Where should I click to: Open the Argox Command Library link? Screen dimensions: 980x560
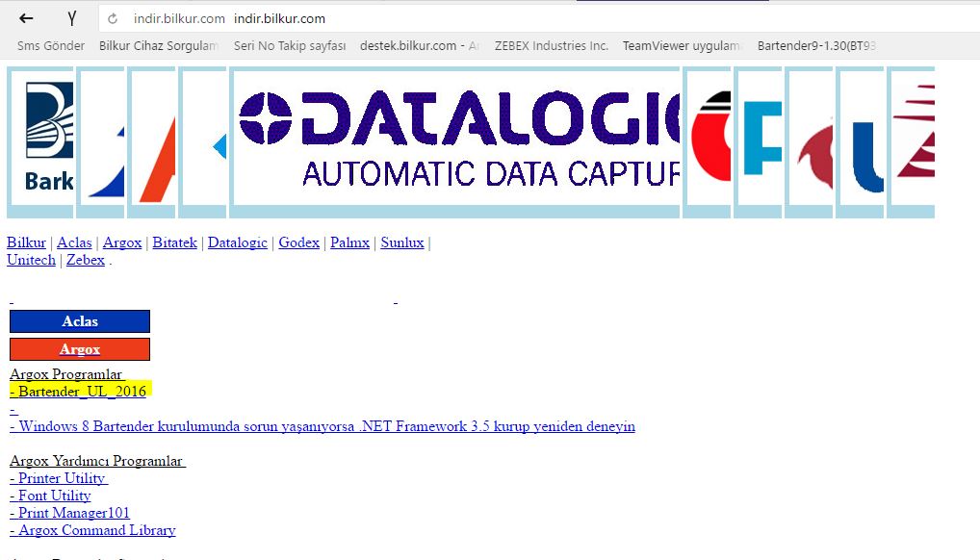click(93, 530)
